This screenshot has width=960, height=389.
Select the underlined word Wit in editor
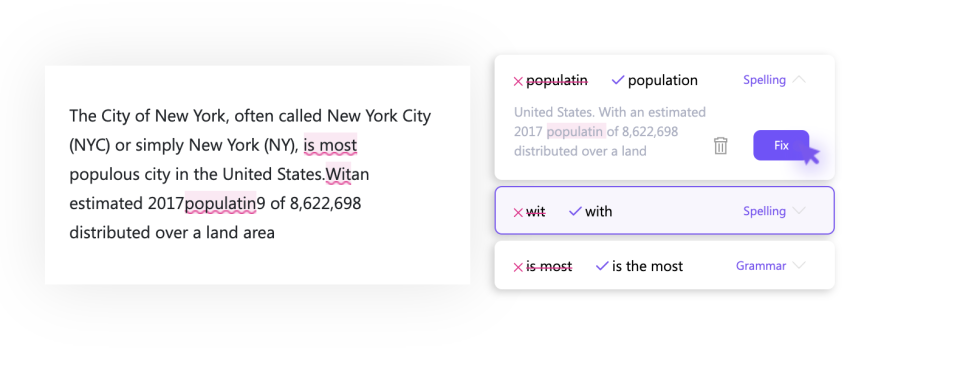pos(339,175)
